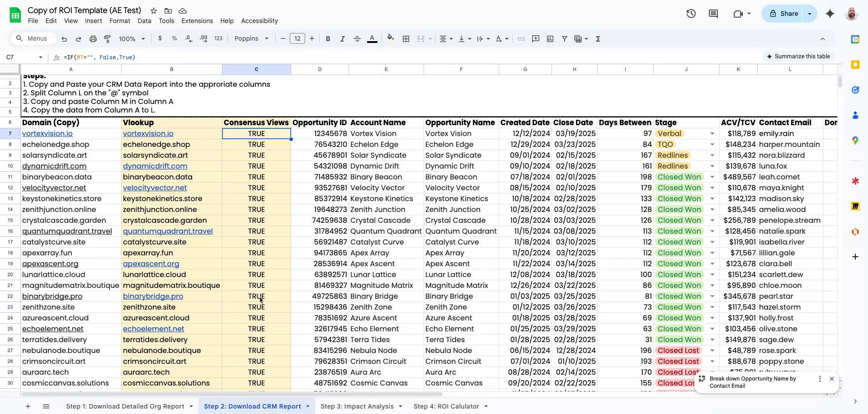Viewport: 868px width, 414px height.
Task: Open version history from the clock icon
Action: [x=691, y=14]
